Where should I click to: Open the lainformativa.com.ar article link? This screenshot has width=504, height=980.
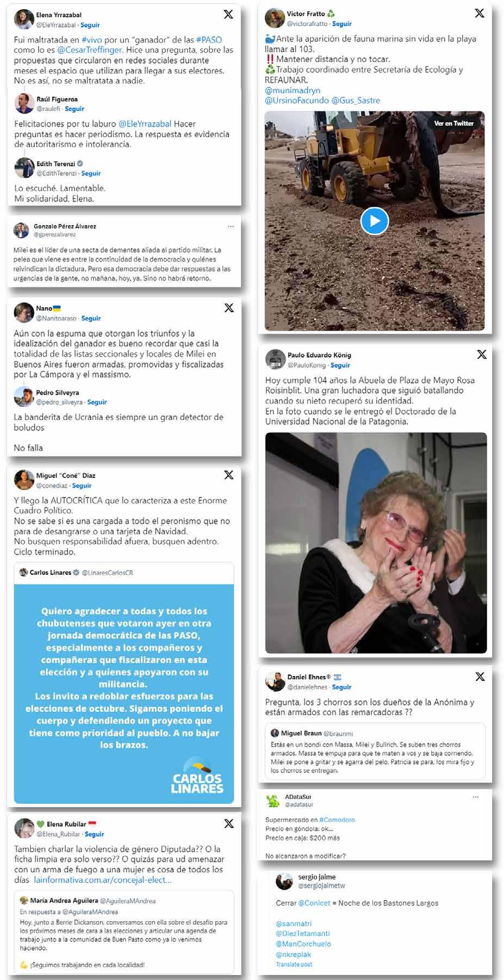tap(102, 880)
